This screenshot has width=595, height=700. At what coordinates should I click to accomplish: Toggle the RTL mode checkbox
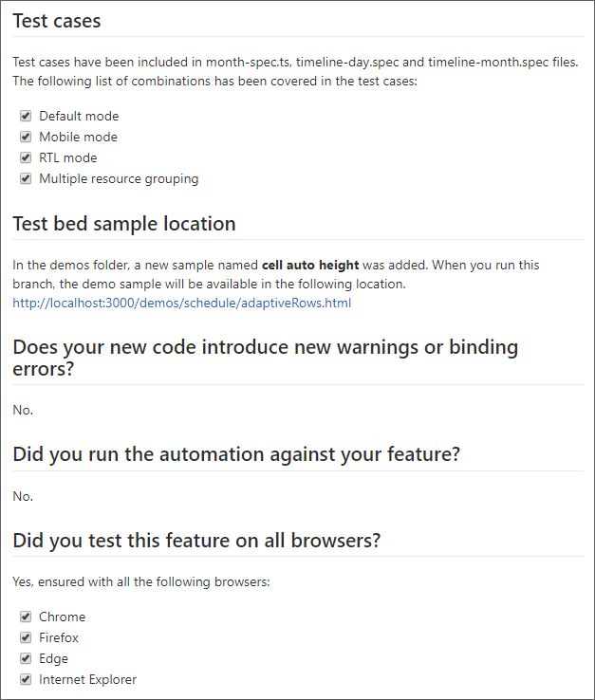(26, 157)
